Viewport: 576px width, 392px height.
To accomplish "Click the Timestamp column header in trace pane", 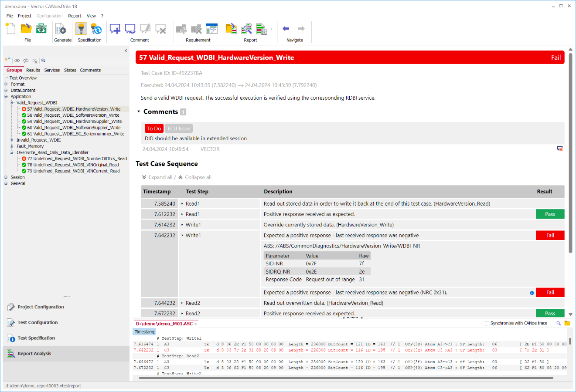I will coord(145,332).
